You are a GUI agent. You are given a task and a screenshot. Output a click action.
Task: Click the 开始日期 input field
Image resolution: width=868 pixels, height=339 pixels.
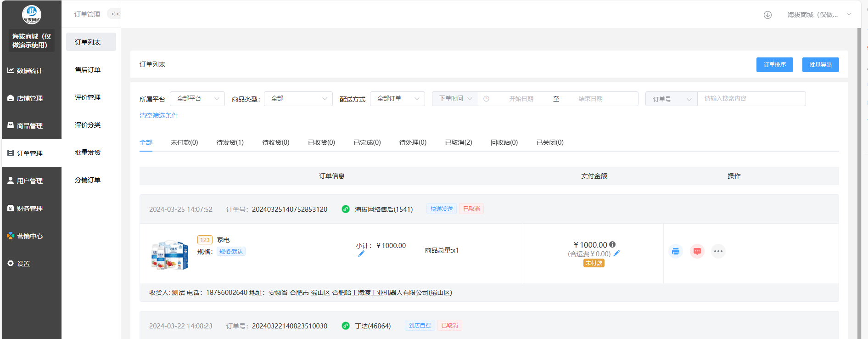[521, 99]
